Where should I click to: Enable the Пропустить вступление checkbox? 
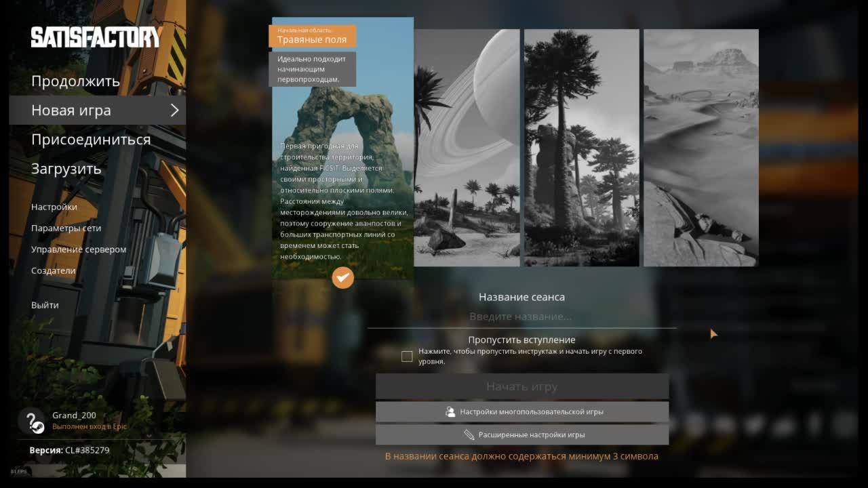[407, 357]
